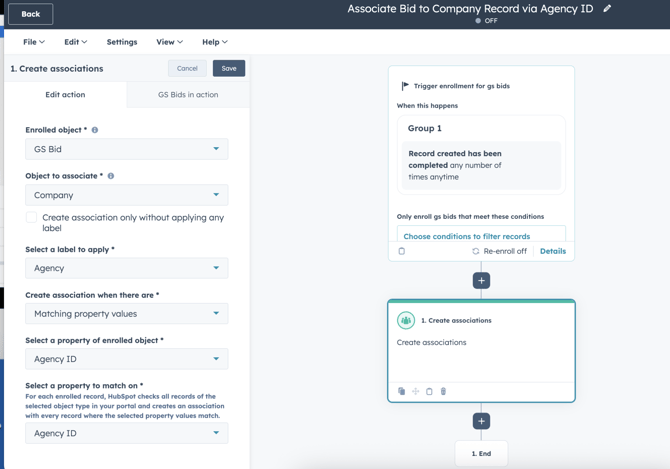Click OFF workflow status indicator
Screen dimensions: 670x469
click(x=486, y=21)
